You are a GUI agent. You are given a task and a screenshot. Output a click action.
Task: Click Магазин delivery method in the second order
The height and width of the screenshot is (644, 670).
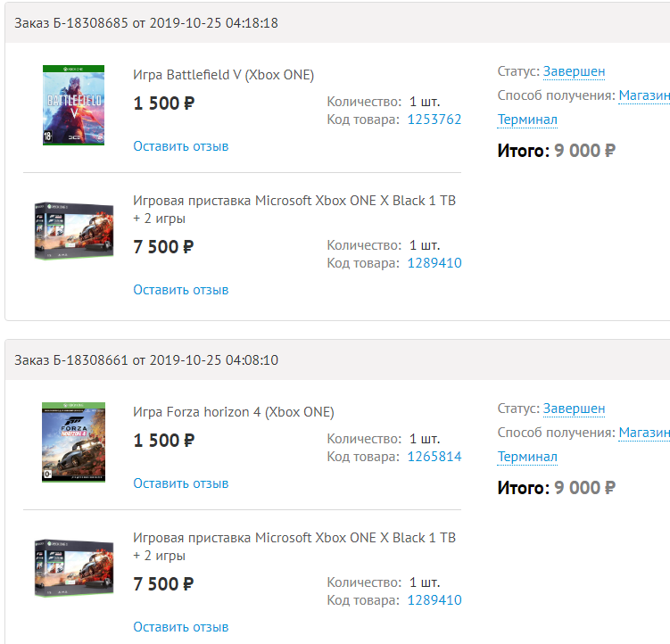click(644, 433)
